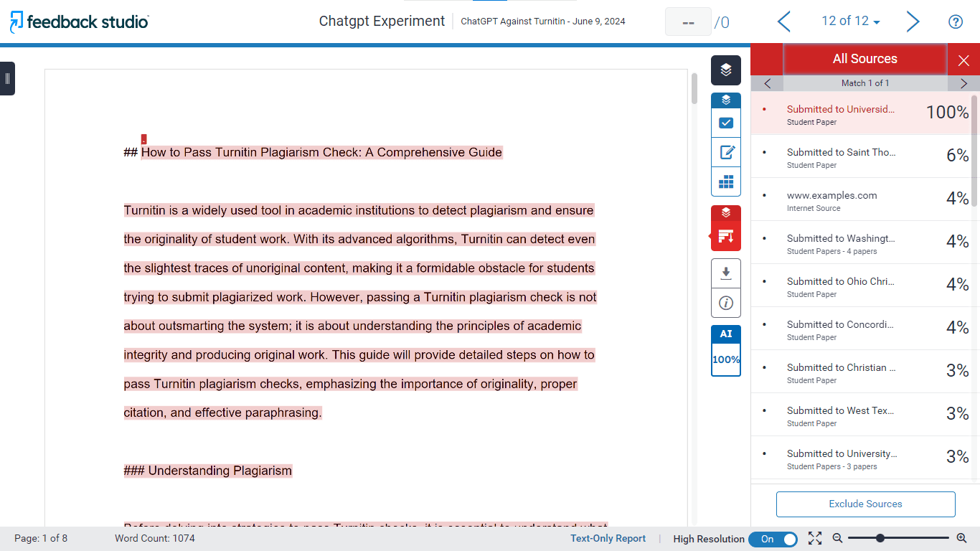Close the All Sources panel
Viewport: 980px width, 551px height.
click(x=963, y=60)
